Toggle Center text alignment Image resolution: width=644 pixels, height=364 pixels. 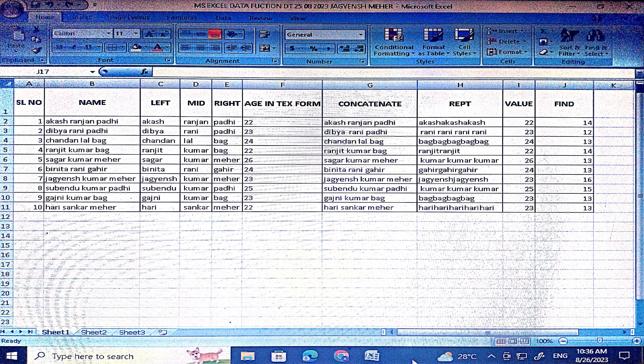click(x=200, y=48)
